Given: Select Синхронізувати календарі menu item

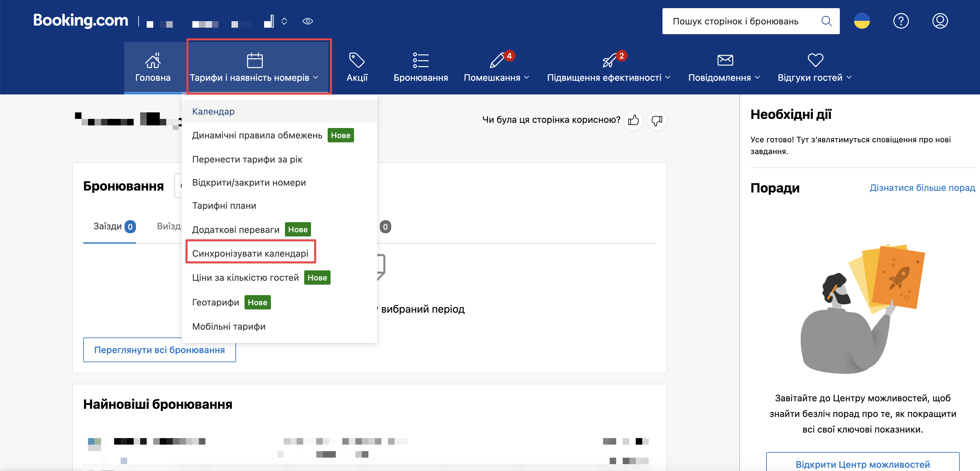Looking at the screenshot, I should tap(250, 253).
